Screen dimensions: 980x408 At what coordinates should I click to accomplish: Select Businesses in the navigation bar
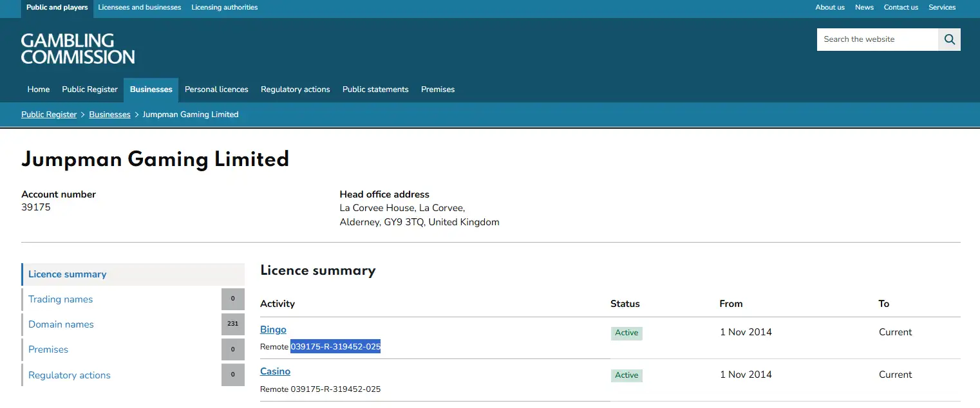tap(151, 89)
